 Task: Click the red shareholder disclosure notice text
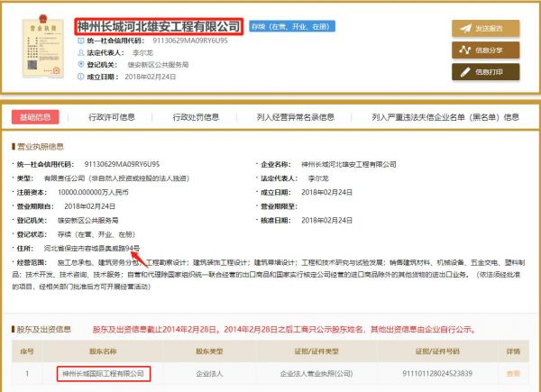[285, 329]
